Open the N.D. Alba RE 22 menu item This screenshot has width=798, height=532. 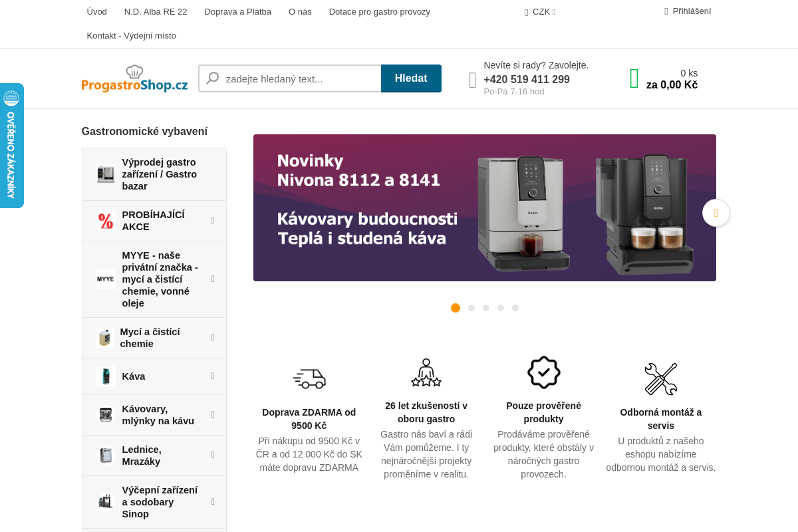pos(156,12)
